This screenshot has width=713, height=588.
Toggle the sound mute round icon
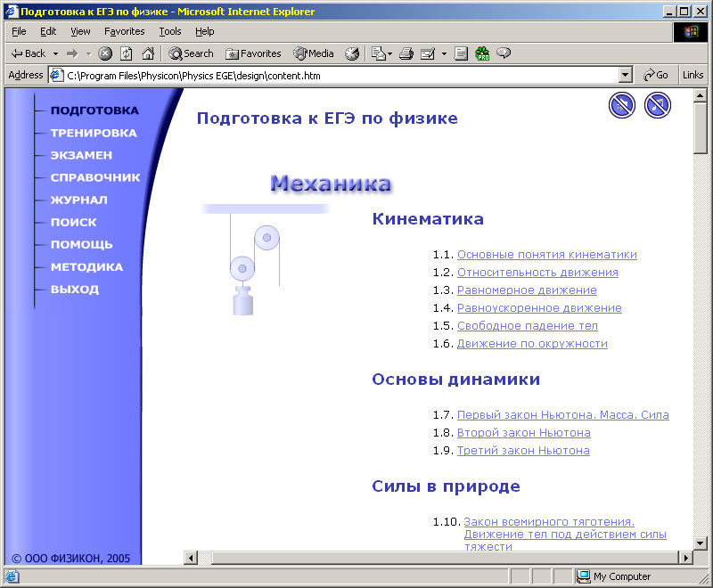point(621,105)
